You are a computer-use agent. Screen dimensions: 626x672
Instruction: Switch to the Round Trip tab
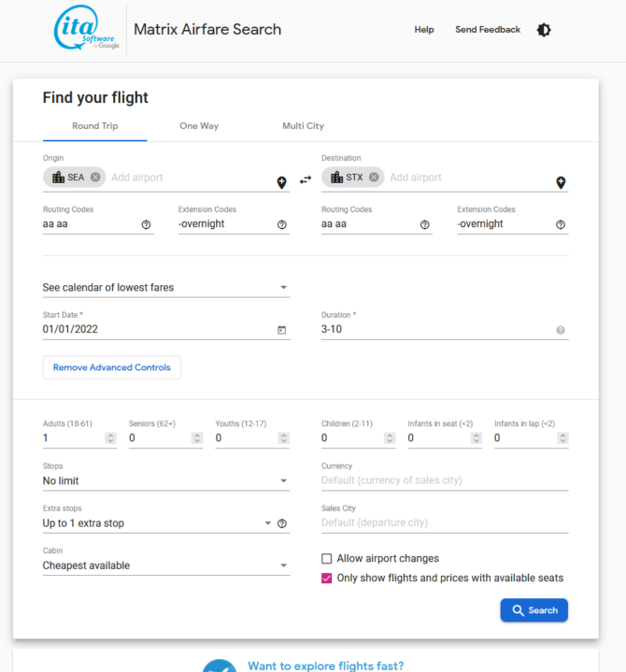[94, 126]
